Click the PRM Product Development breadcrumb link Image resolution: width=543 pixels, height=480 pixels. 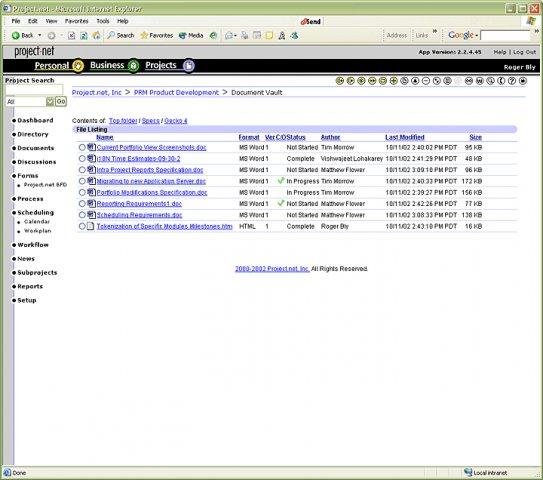point(176,92)
